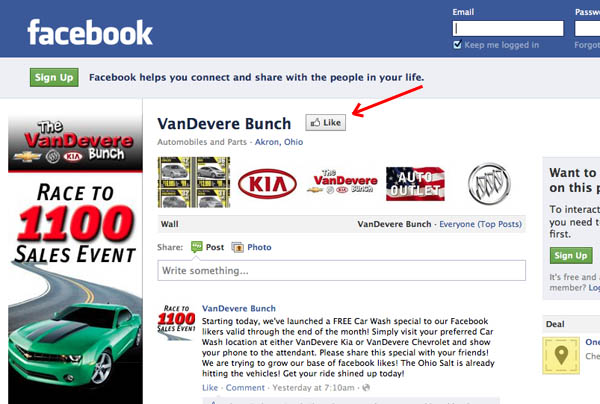This screenshot has width=600, height=404.
Task: Open the Kia logo photo thumbnail
Action: tap(267, 184)
